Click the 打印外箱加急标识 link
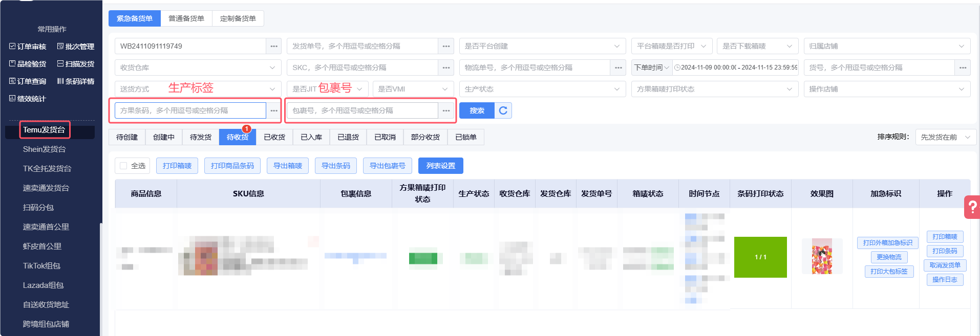 coord(887,243)
